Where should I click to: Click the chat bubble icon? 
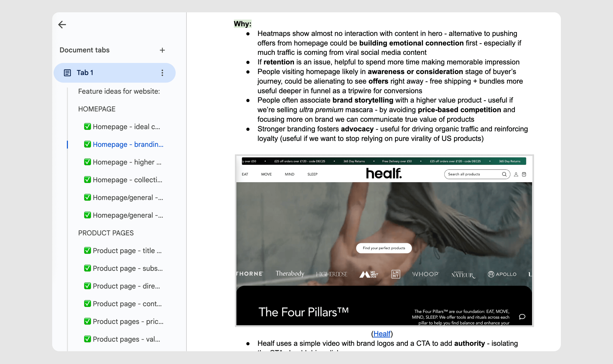click(522, 317)
